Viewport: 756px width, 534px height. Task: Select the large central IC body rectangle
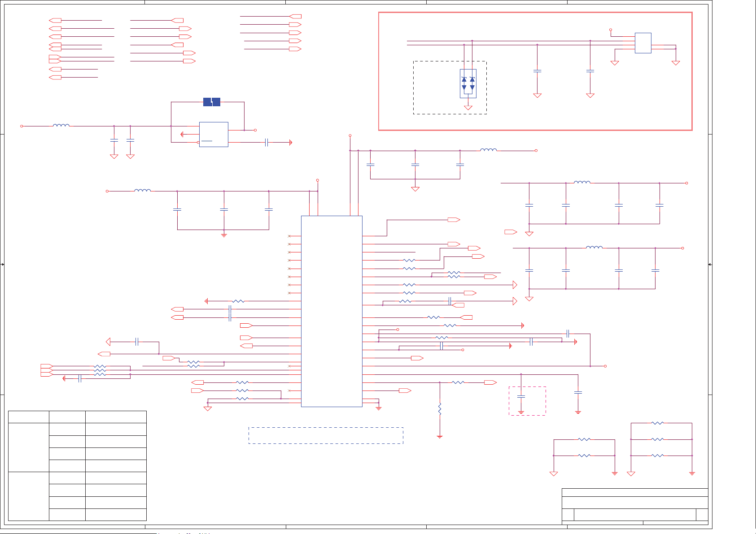pos(332,311)
